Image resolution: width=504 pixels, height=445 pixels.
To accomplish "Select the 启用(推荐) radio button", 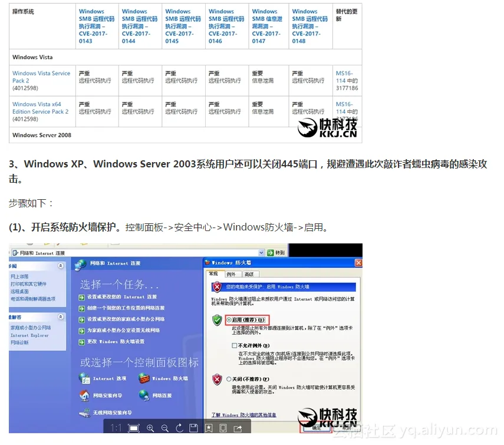I will click(229, 319).
